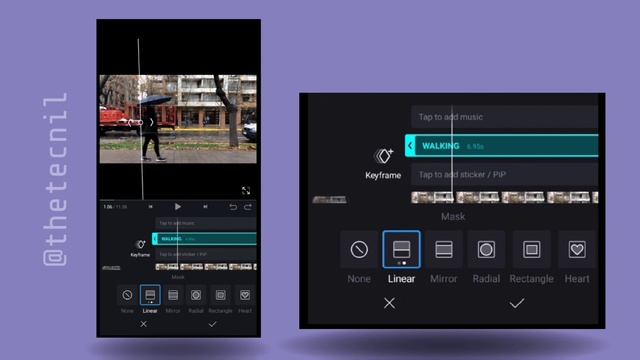Select Heart mask in enlarged panel
This screenshot has height=360, width=640.
[577, 249]
